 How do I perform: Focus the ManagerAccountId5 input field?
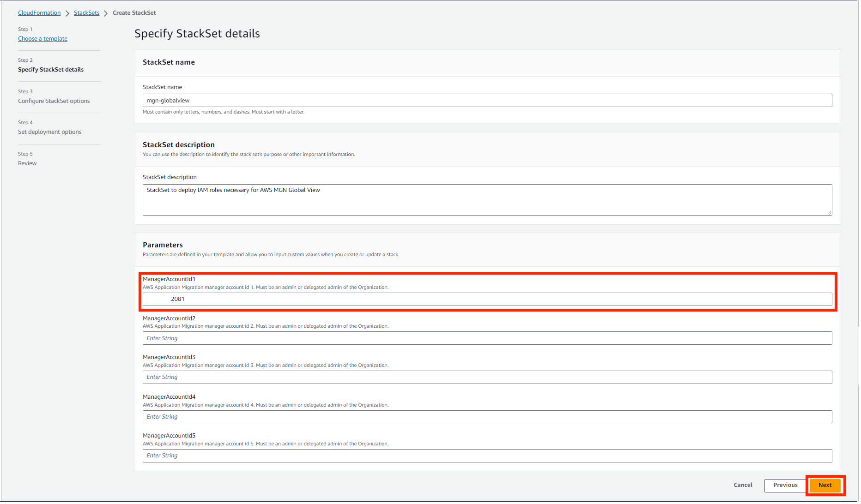pyautogui.click(x=487, y=456)
